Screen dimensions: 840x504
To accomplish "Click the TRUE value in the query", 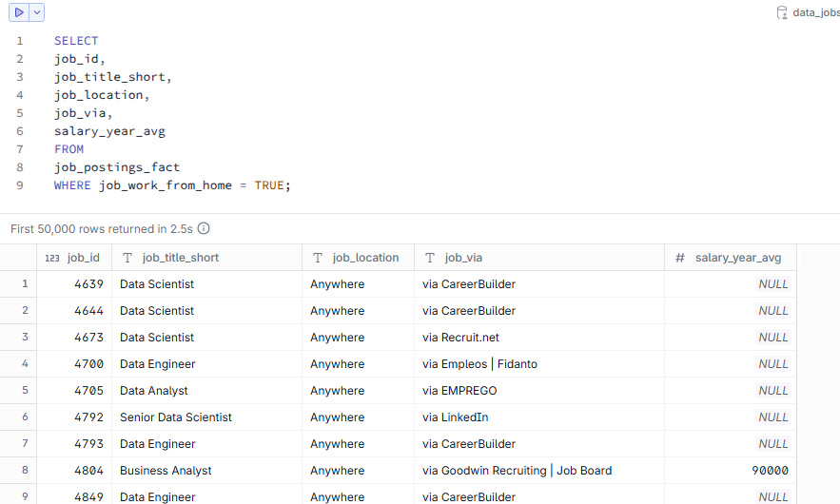I will click(269, 185).
